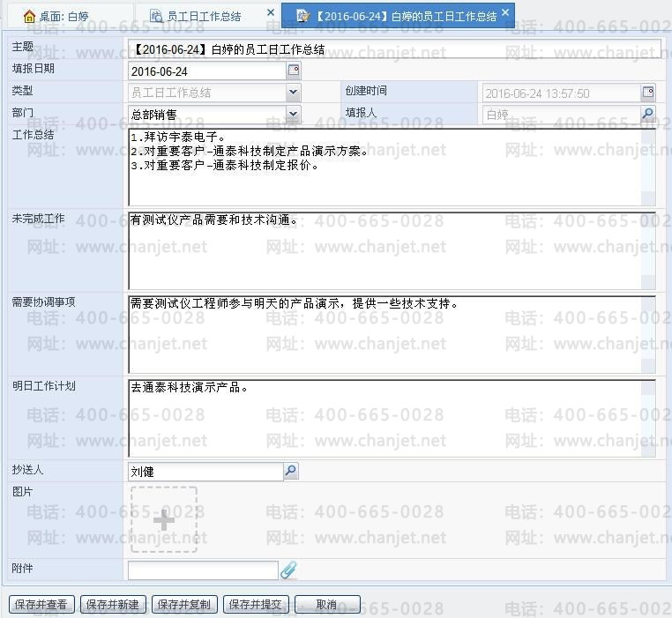This screenshot has height=618, width=672.
Task: Submit with the 保存并提交 button
Action: (x=256, y=605)
